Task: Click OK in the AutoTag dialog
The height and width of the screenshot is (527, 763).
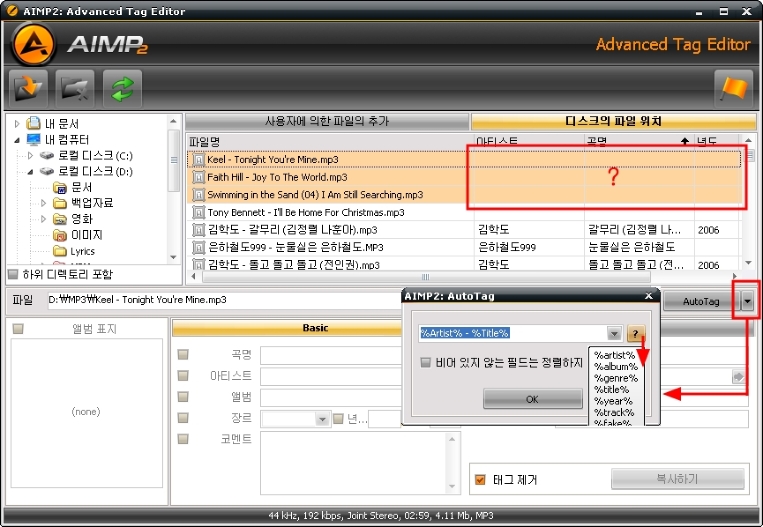Action: click(x=532, y=399)
